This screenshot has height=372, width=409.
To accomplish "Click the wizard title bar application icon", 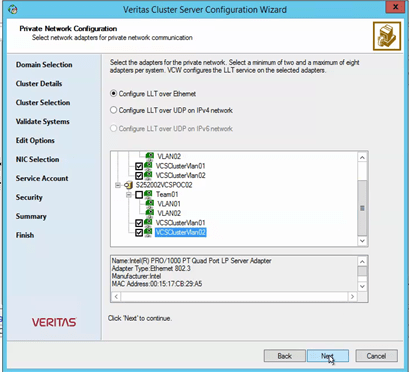I will tap(13, 9).
